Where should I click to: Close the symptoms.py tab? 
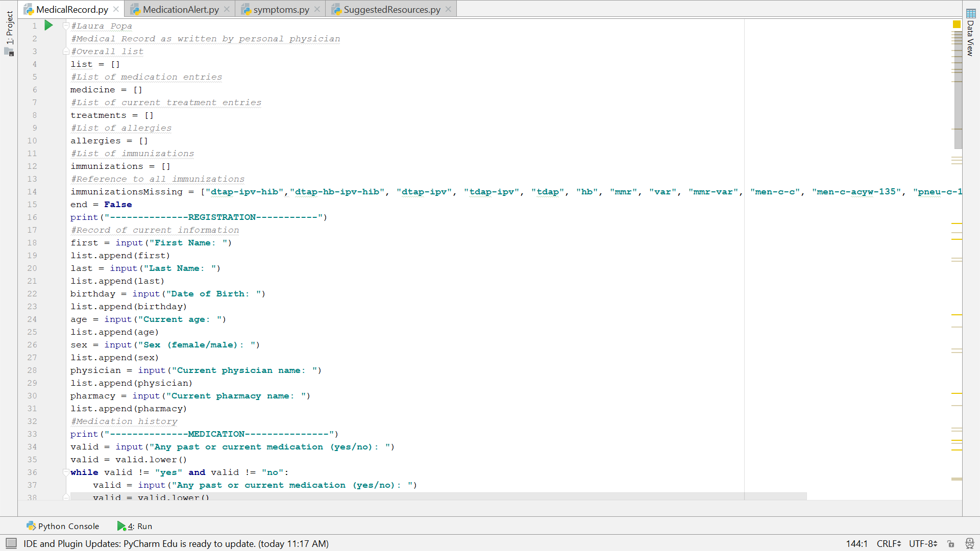click(x=317, y=9)
